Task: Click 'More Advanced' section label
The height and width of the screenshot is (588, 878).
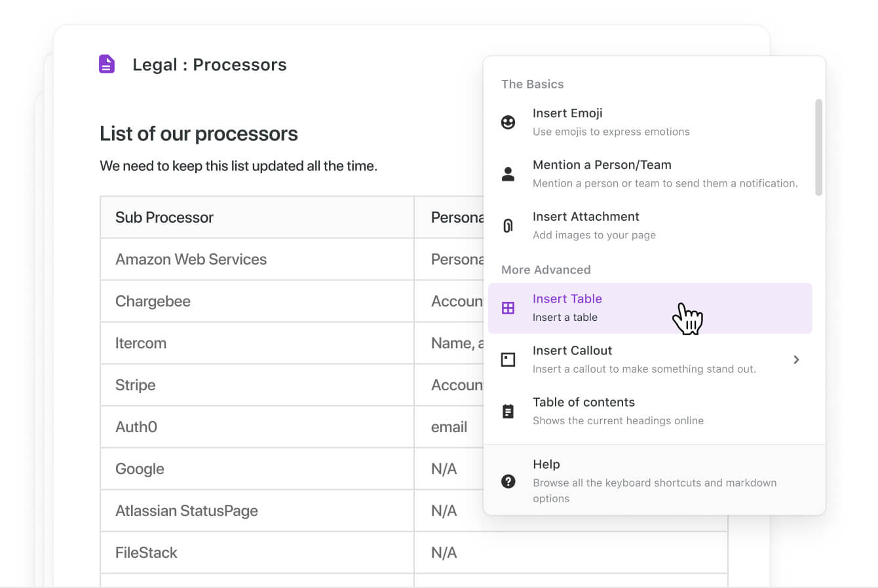Action: pyautogui.click(x=546, y=270)
